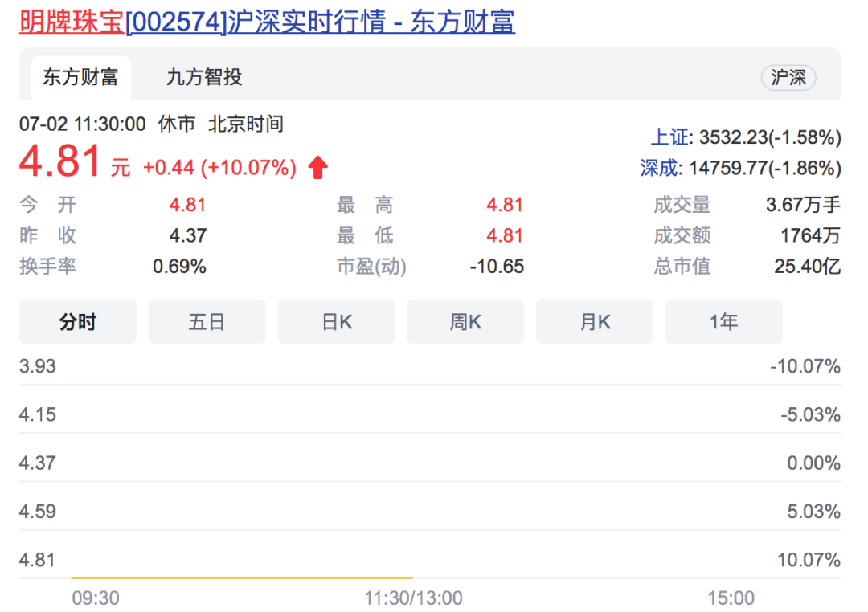Click the 成交量 value 3.67万手

tap(803, 205)
